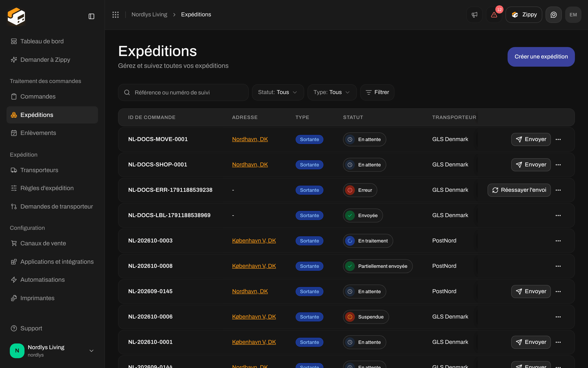Open more options for NL-DOCS-LBL-1791188538969

pos(558,215)
